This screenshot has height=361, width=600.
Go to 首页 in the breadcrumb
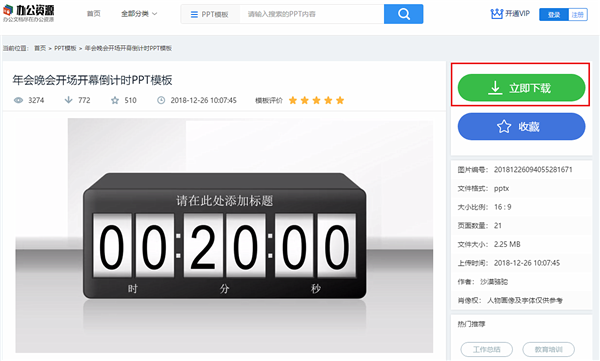pyautogui.click(x=40, y=48)
